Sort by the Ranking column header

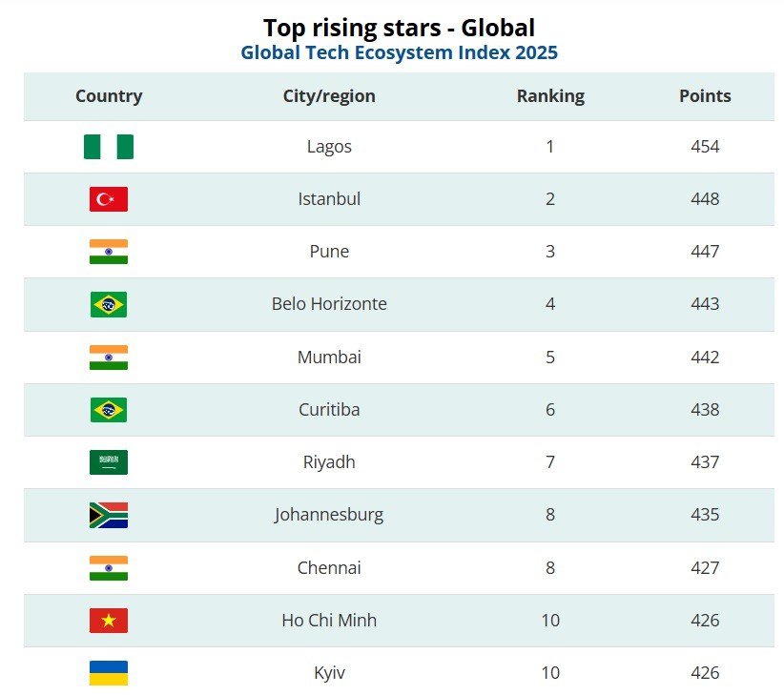coord(550,96)
